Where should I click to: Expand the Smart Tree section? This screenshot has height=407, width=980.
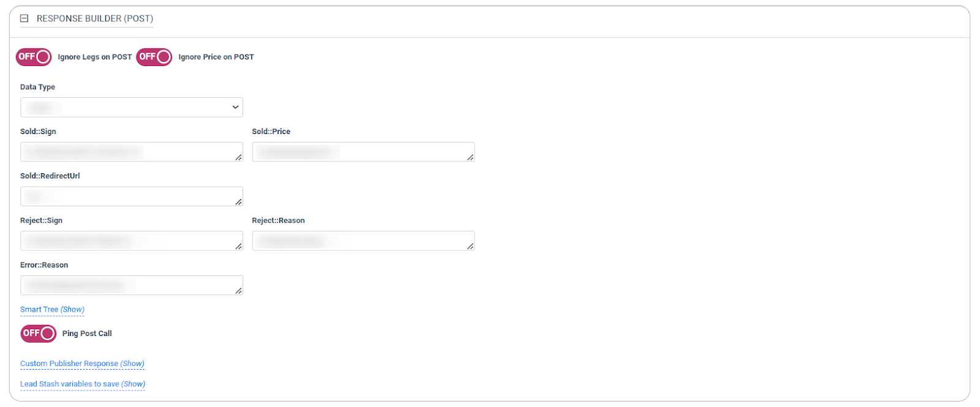pyautogui.click(x=52, y=310)
